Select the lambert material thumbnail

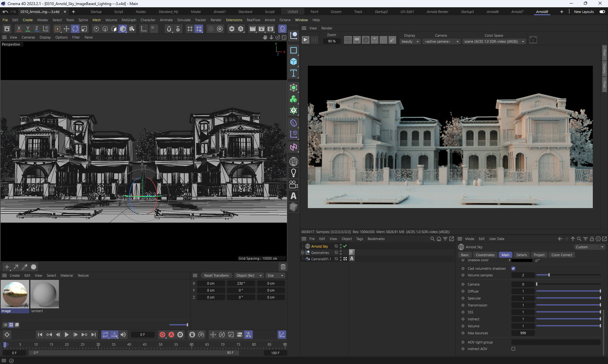pyautogui.click(x=45, y=294)
